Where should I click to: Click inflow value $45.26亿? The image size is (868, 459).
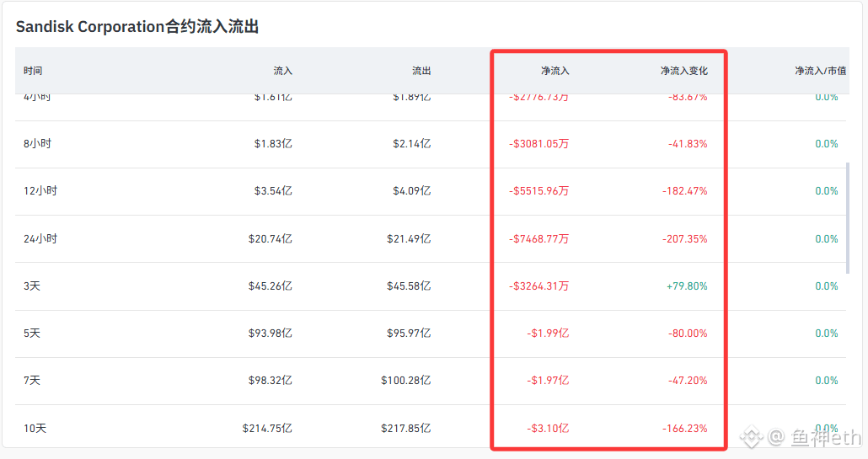pos(271,286)
